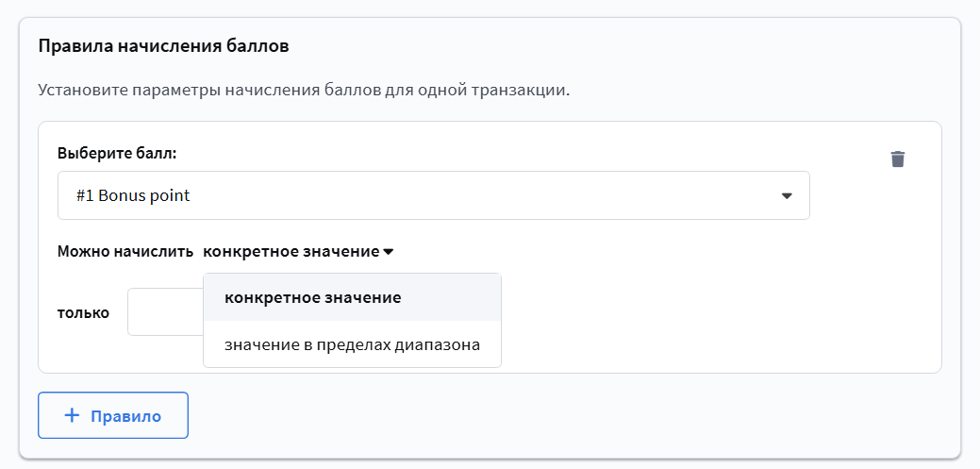Viewport: 980px width, 469px height.
Task: Click the plus icon in Правило button
Action: pos(73,415)
